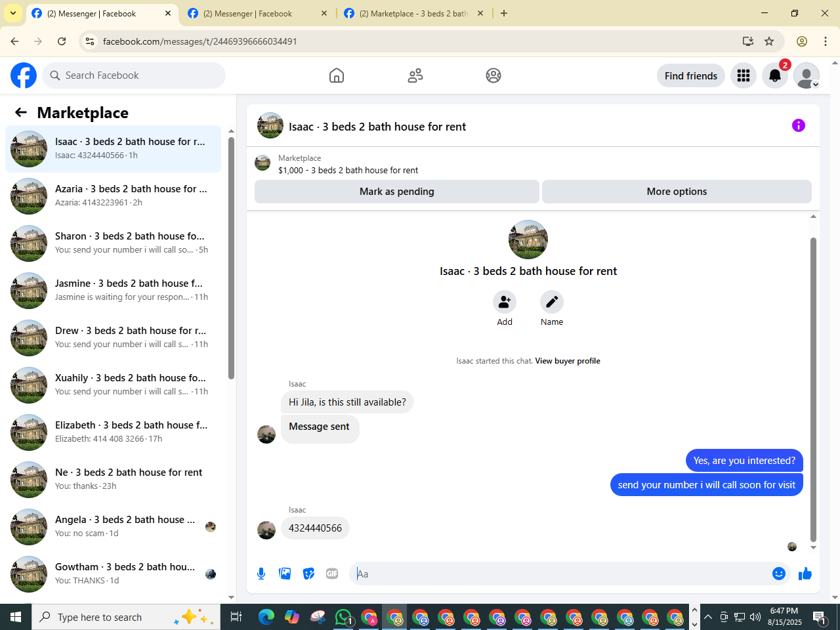The image size is (840, 630).
Task: Open Azaria conversation in the list
Action: coord(113,196)
